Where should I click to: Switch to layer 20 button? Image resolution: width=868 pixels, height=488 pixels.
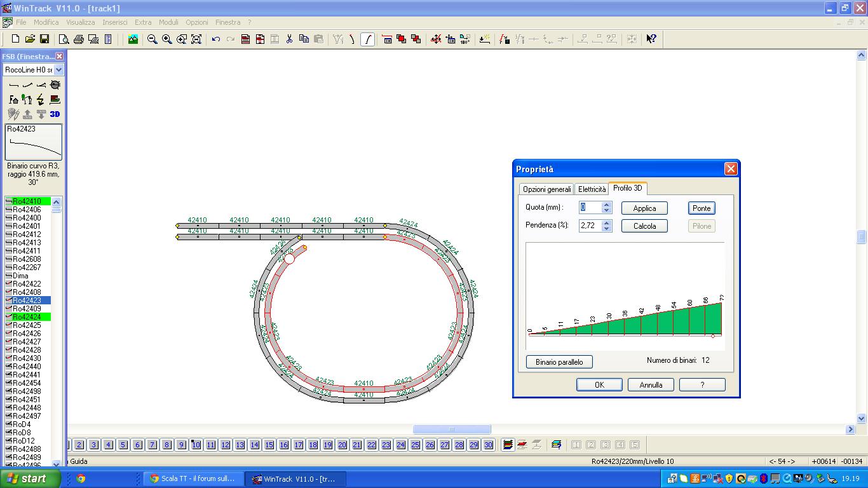point(342,445)
